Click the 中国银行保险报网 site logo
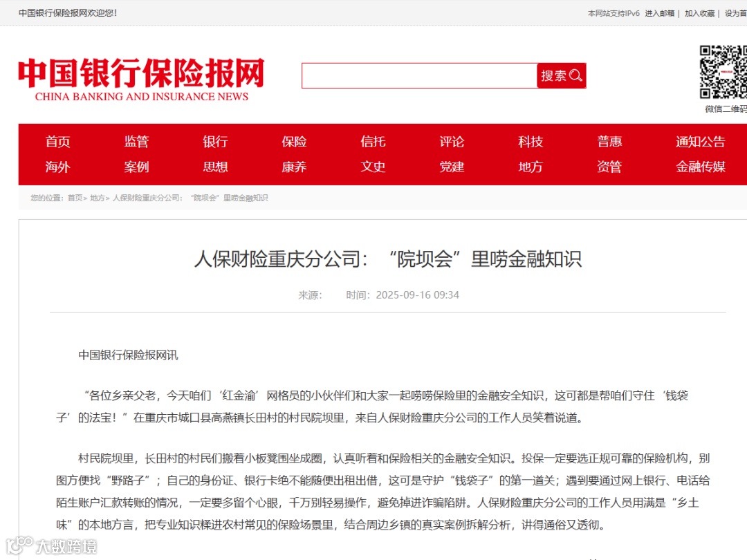Image resolution: width=747 pixels, height=560 pixels. [x=142, y=80]
